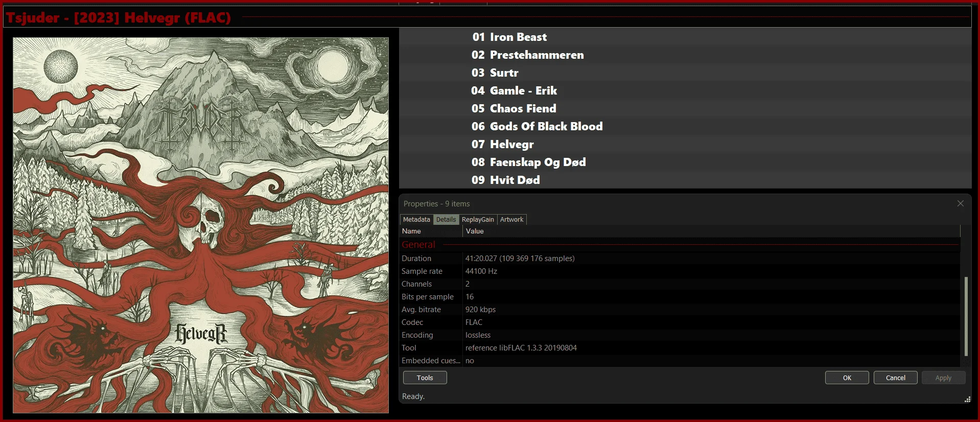980x422 pixels.
Task: Click the Ready. status text
Action: [x=413, y=396]
